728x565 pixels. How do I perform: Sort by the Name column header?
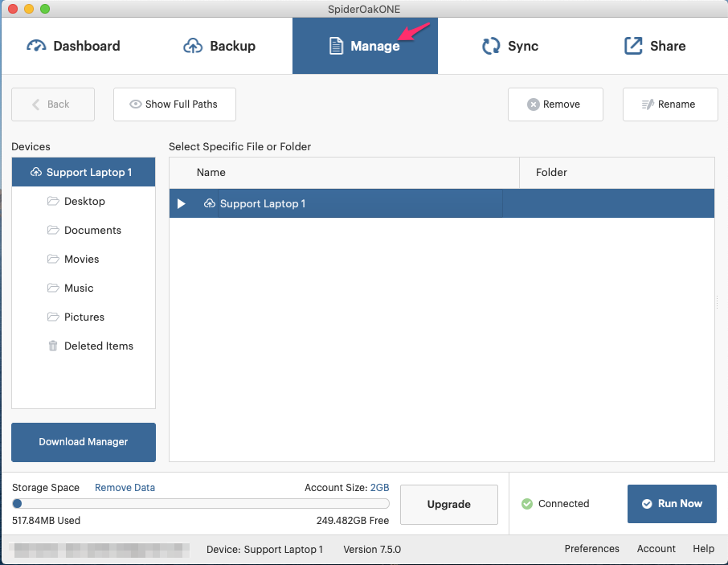tap(211, 173)
